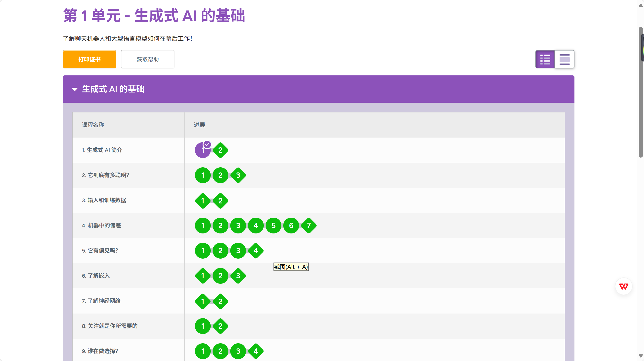
Task: Open diamond level 1 in 输入和训练数据 row
Action: coord(203,201)
